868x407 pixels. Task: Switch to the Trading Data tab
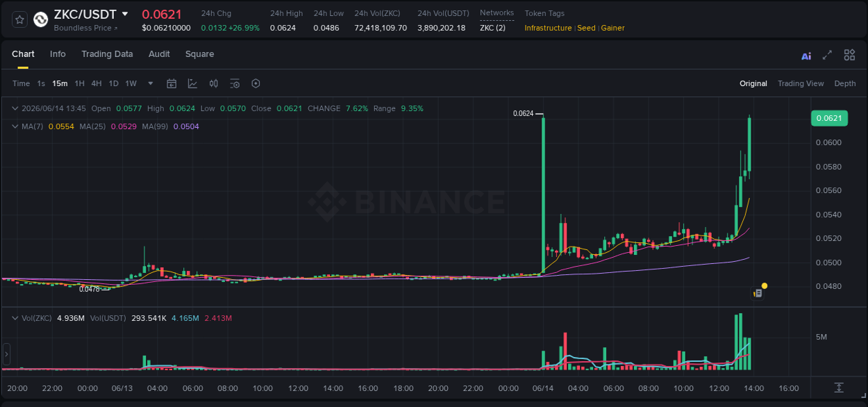tap(107, 54)
